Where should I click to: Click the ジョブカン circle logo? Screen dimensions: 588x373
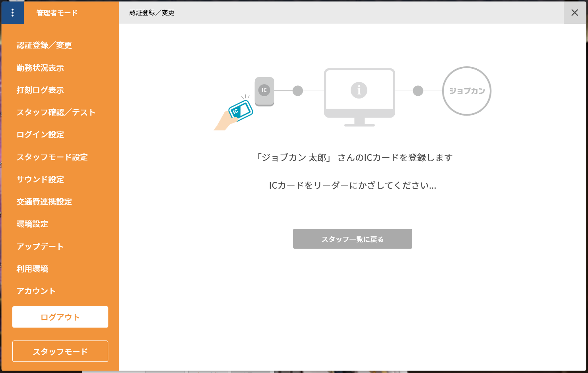[x=467, y=91]
